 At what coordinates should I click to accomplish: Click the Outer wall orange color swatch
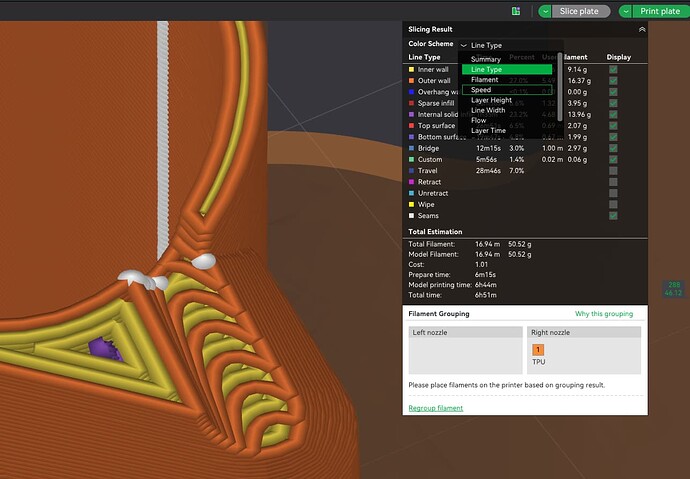coord(411,80)
